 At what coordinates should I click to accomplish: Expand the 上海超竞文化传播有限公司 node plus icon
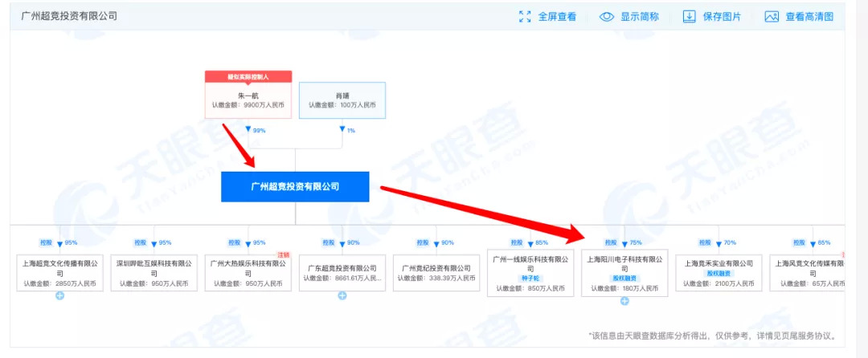pyautogui.click(x=59, y=295)
